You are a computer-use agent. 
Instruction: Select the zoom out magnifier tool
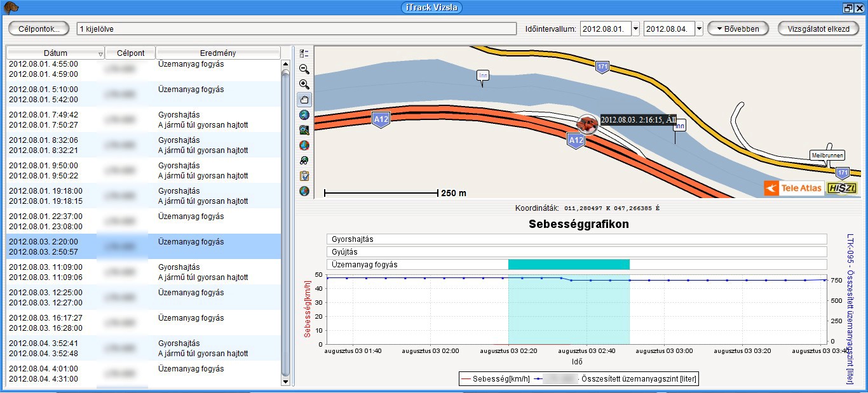(304, 69)
